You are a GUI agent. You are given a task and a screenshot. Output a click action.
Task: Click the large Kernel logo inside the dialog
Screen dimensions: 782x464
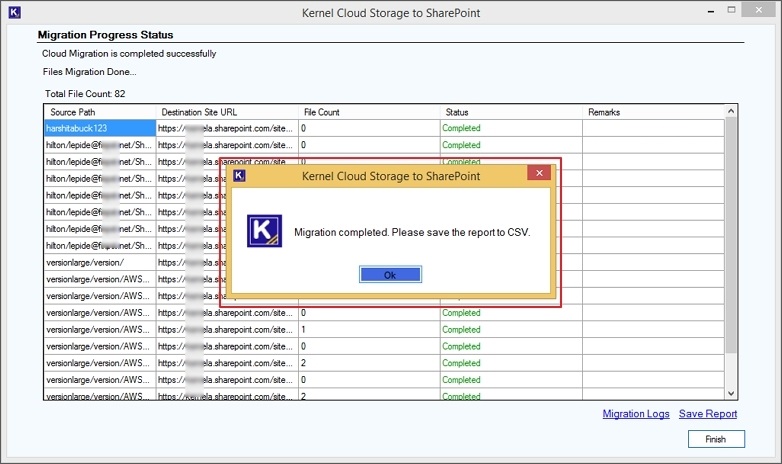(264, 231)
